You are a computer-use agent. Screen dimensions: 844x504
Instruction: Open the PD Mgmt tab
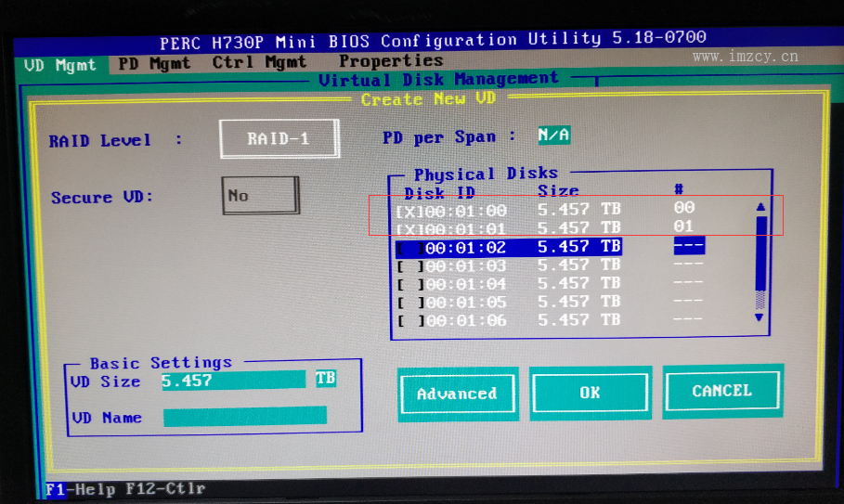154,63
